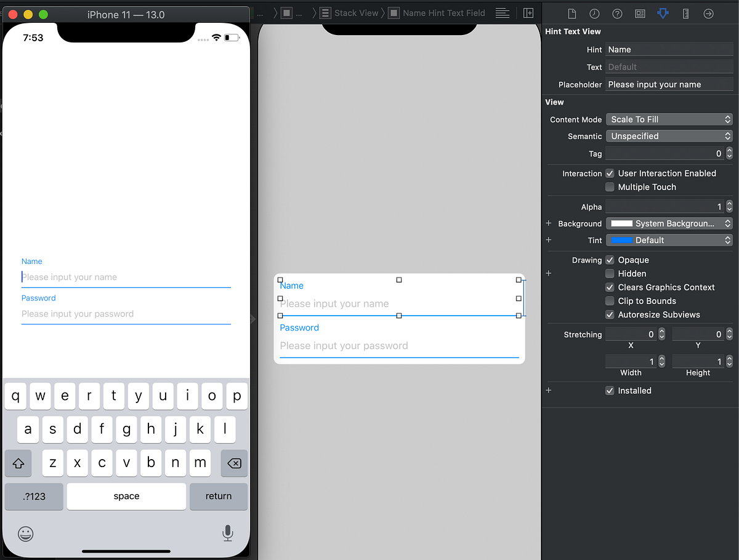Toggle the Hidden checkbox
This screenshot has width=739, height=560.
(610, 273)
